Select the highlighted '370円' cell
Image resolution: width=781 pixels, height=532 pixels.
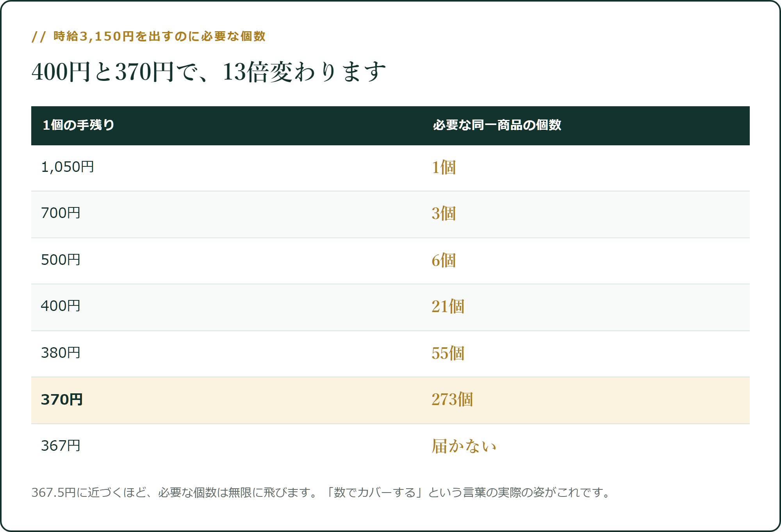[62, 400]
